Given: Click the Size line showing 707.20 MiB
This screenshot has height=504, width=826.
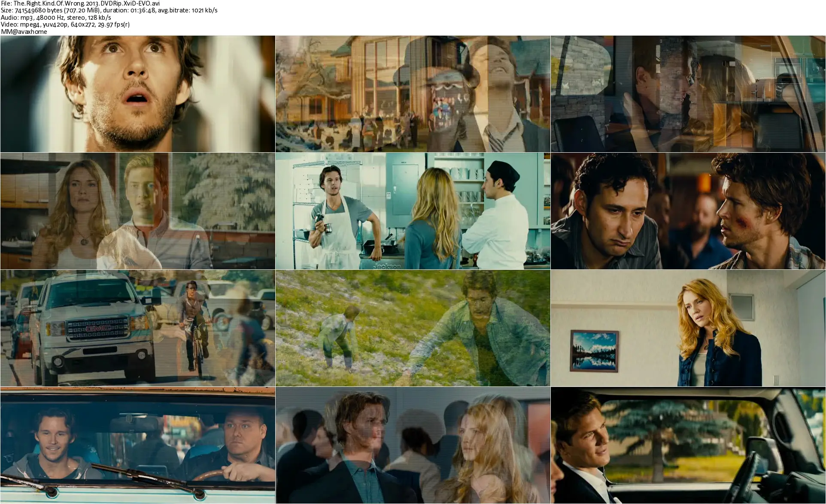Looking at the screenshot, I should (109, 10).
